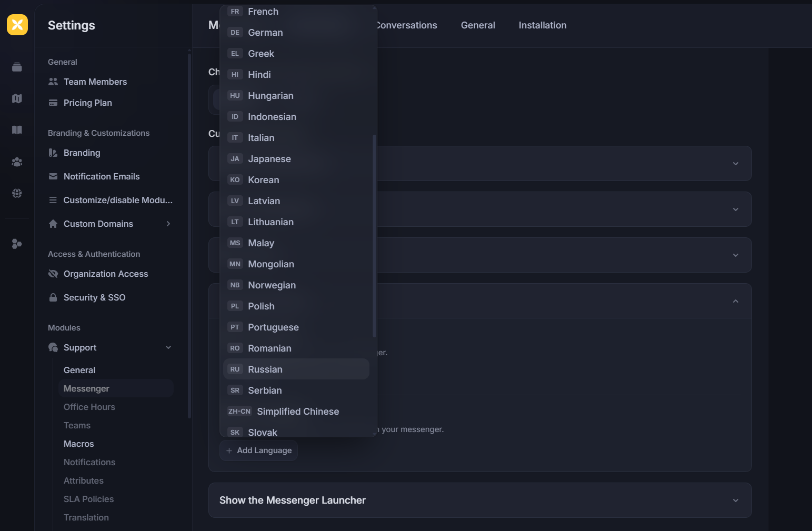Click the headset icon beside Support
Screen dimensions: 812x531
53,347
